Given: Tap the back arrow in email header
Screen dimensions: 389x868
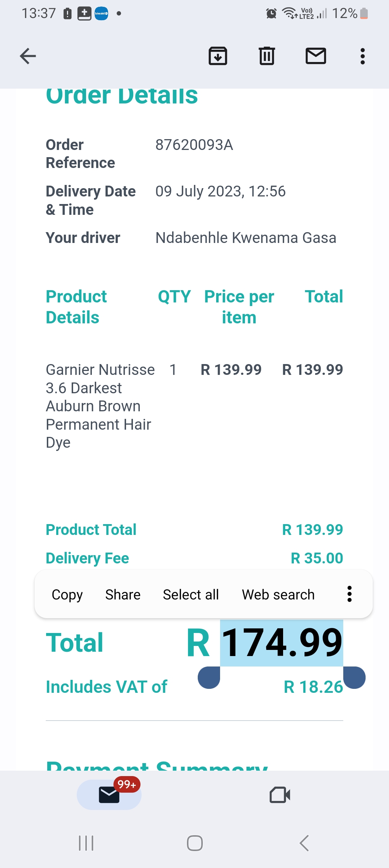Looking at the screenshot, I should tap(28, 56).
